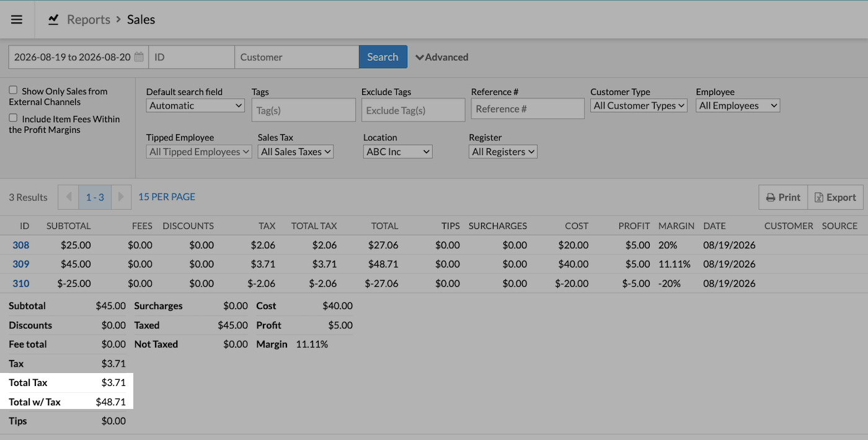This screenshot has width=868, height=440.
Task: Enable Include Item Fees Within Profit Margins
Action: coord(13,118)
